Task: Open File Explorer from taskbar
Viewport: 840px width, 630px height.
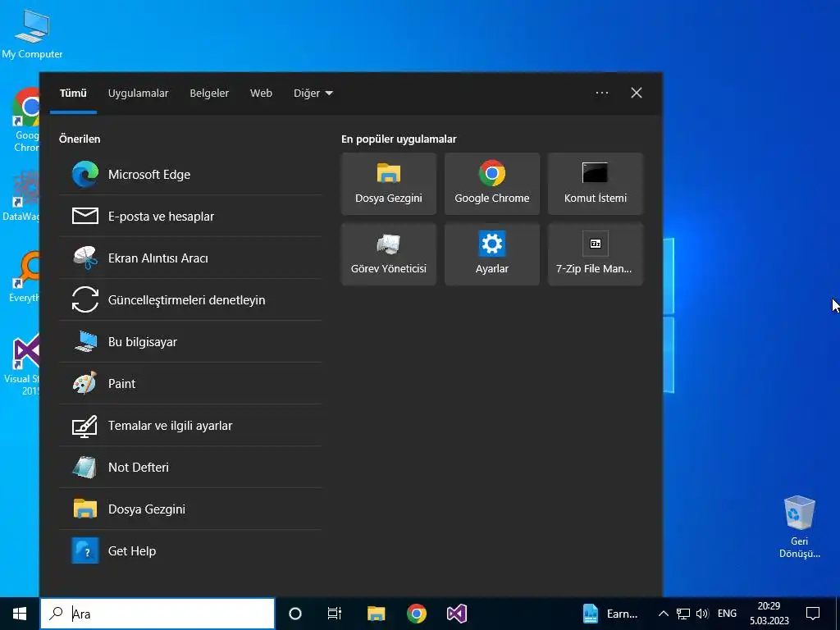Action: [376, 614]
